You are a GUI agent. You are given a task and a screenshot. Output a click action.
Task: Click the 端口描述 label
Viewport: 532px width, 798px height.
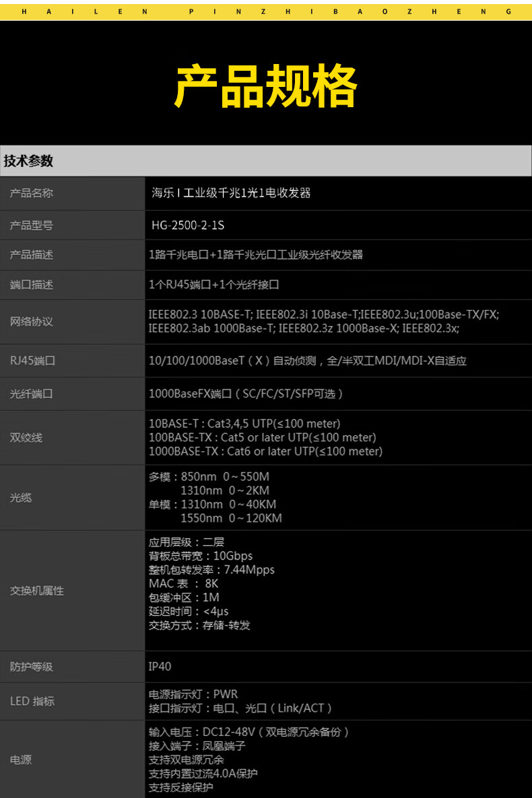(x=32, y=284)
